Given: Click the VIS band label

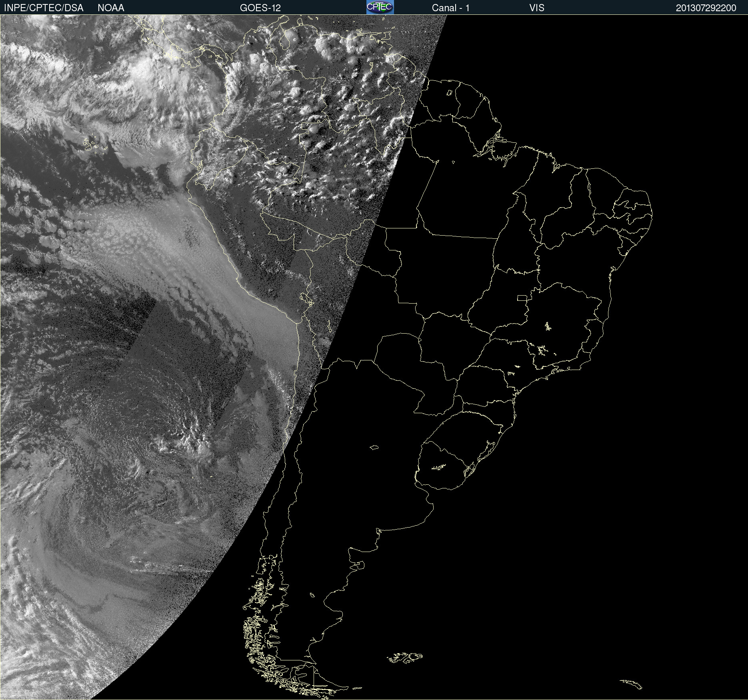Looking at the screenshot, I should (x=537, y=8).
